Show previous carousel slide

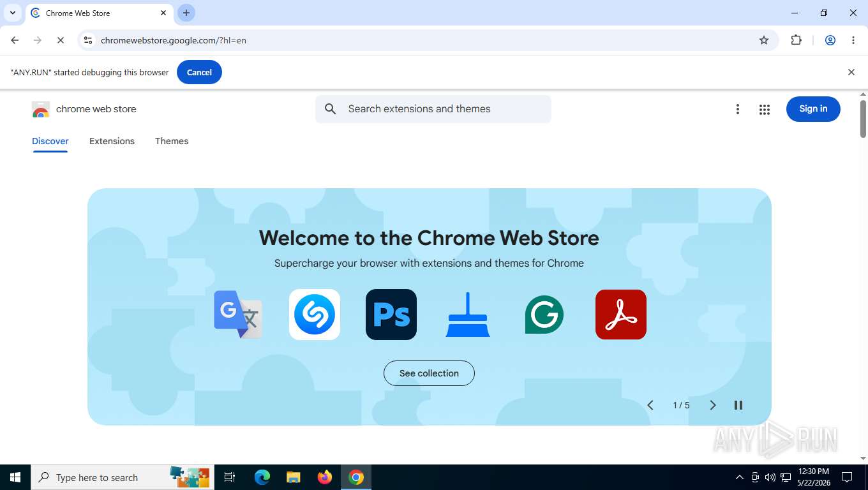pos(650,405)
